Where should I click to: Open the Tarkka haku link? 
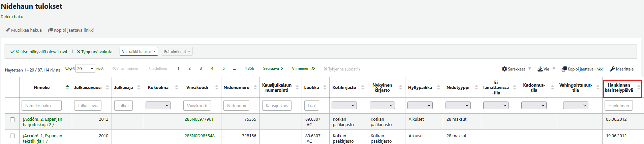[x=12, y=17]
